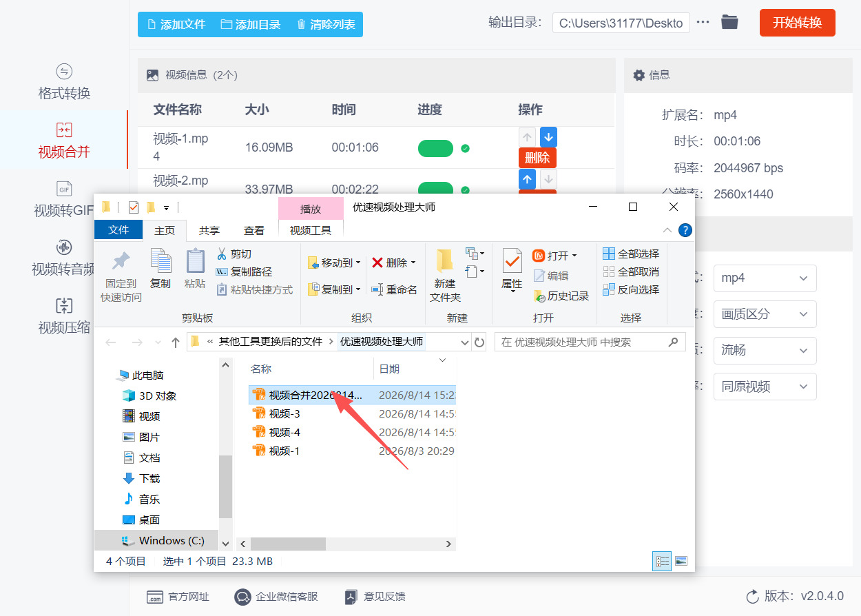This screenshot has height=616, width=861.
Task: Open 企业微信客服 link
Action: [276, 597]
